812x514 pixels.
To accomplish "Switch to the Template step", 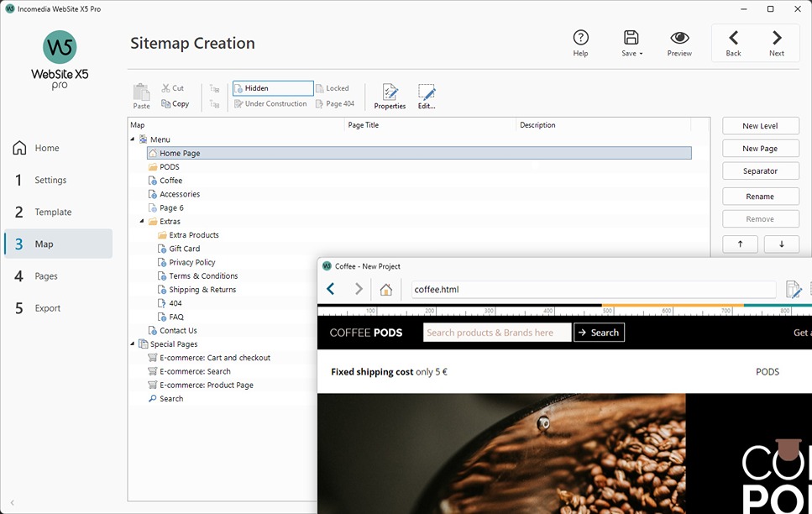I will [x=53, y=212].
